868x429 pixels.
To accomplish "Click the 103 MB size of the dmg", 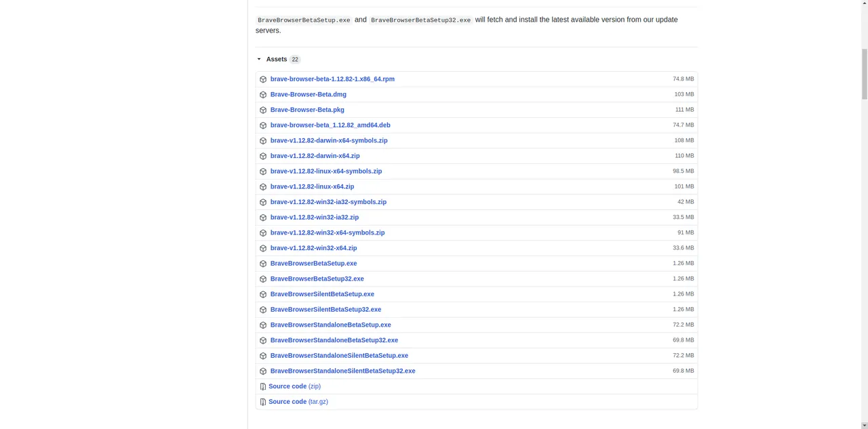I will 684,94.
